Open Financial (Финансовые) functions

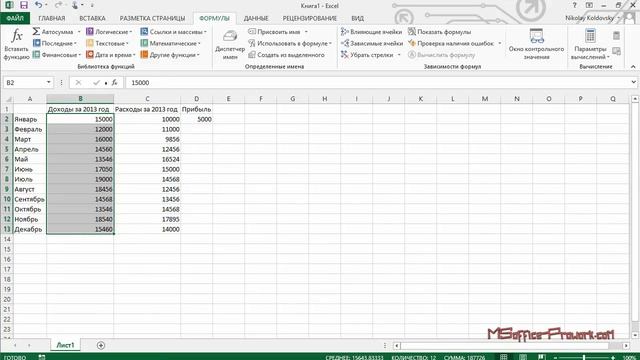[x=56, y=55]
